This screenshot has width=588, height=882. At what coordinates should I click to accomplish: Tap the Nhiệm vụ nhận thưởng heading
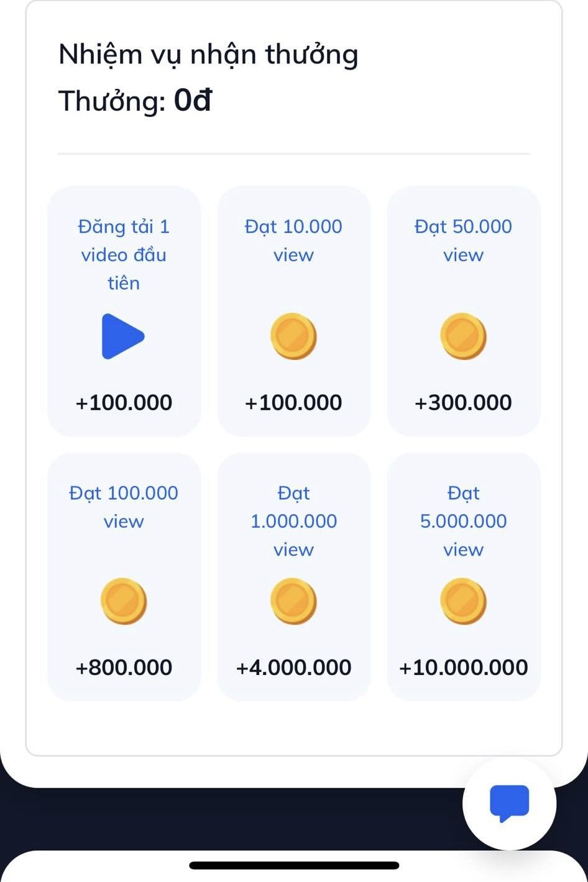208,55
